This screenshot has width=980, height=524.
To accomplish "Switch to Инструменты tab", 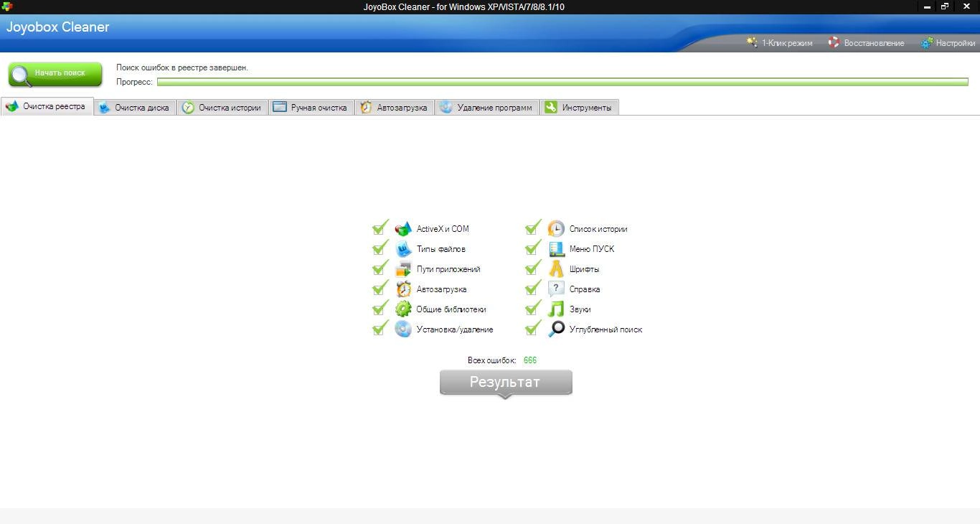I will click(579, 107).
